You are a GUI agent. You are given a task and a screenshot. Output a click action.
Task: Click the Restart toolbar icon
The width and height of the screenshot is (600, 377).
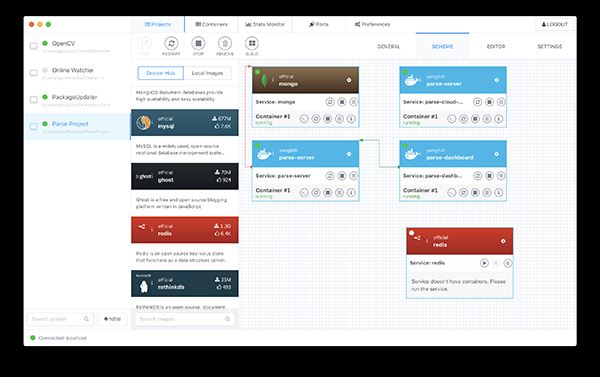coord(171,43)
